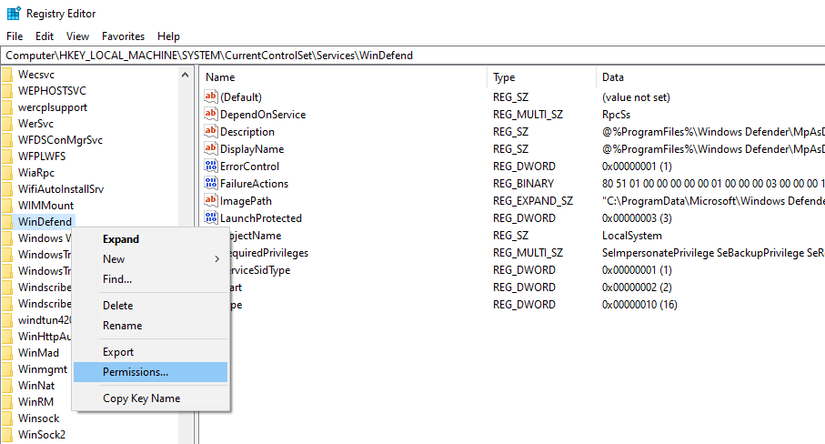This screenshot has height=444, width=825.
Task: Click the Registry Editor app icon in title bar
Action: [x=13, y=14]
